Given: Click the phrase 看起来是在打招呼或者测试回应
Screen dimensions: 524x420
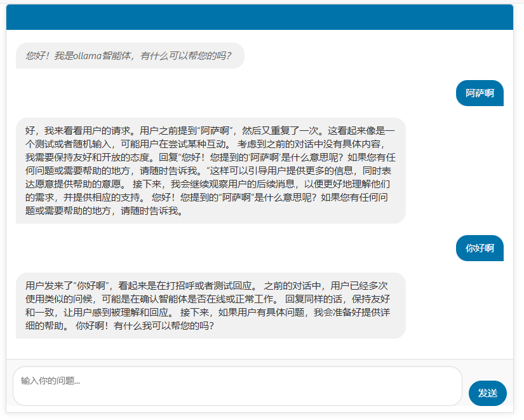Looking at the screenshot, I should (187, 285).
